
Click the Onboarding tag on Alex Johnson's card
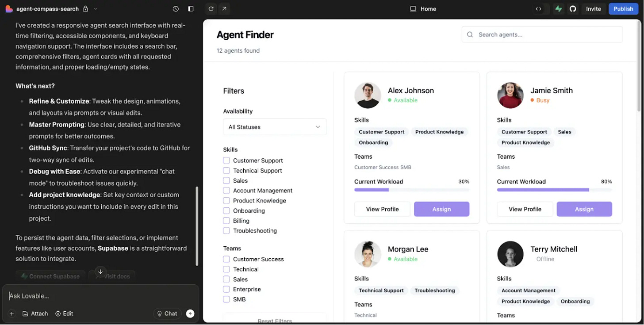click(x=373, y=142)
